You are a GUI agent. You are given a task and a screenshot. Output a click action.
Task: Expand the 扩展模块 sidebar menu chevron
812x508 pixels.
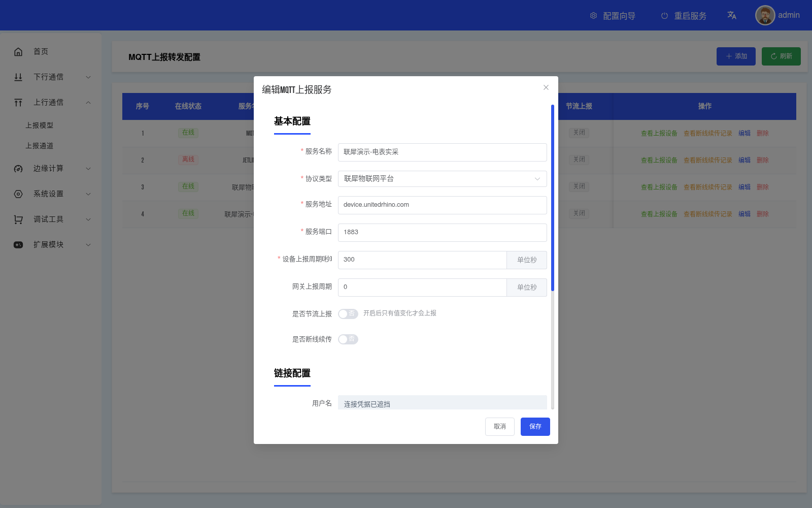coord(88,245)
